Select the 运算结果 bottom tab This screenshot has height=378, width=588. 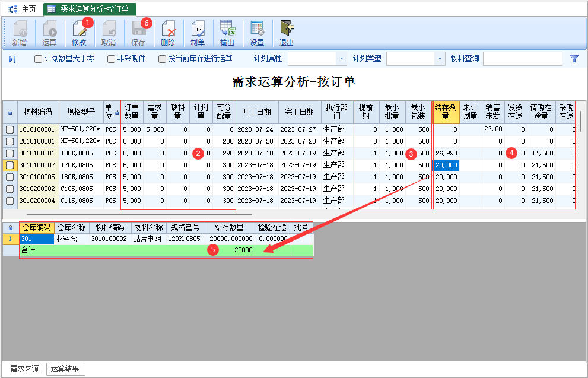[65, 369]
